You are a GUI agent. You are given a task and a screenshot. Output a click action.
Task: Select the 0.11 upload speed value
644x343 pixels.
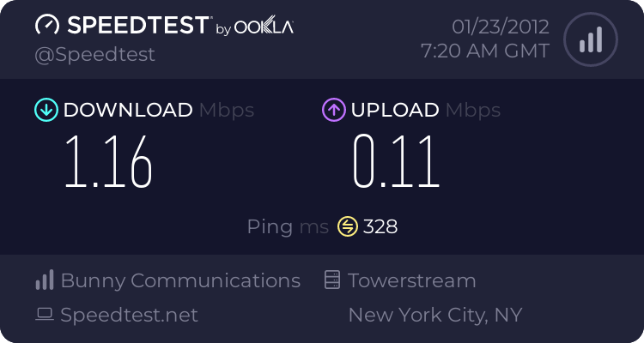(x=397, y=163)
